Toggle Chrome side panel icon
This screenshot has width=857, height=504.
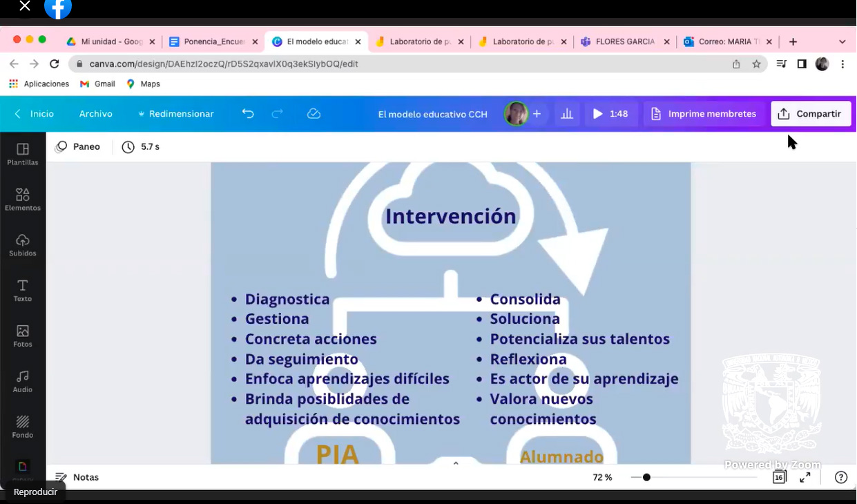point(802,64)
